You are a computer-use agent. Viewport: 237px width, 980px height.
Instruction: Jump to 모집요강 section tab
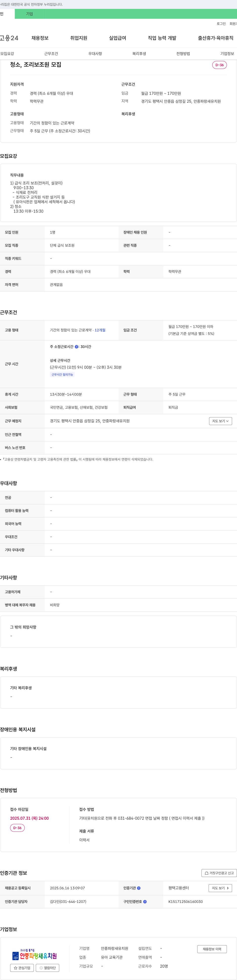tap(7, 54)
